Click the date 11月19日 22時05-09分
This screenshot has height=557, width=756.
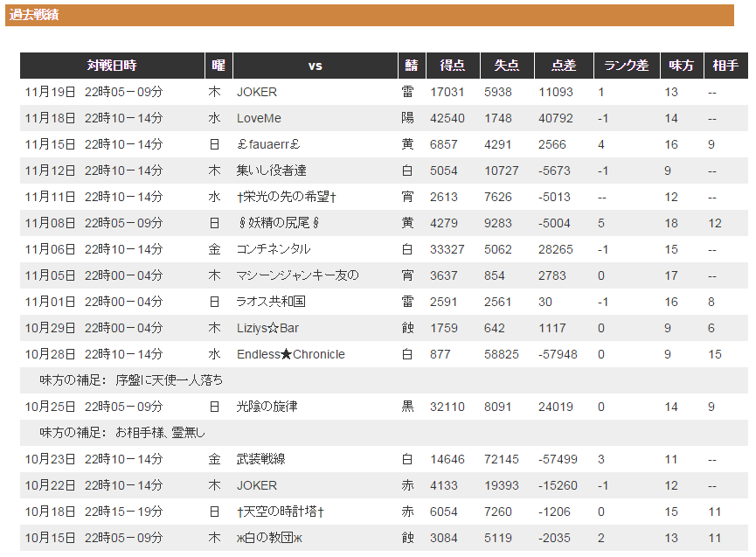(x=94, y=92)
